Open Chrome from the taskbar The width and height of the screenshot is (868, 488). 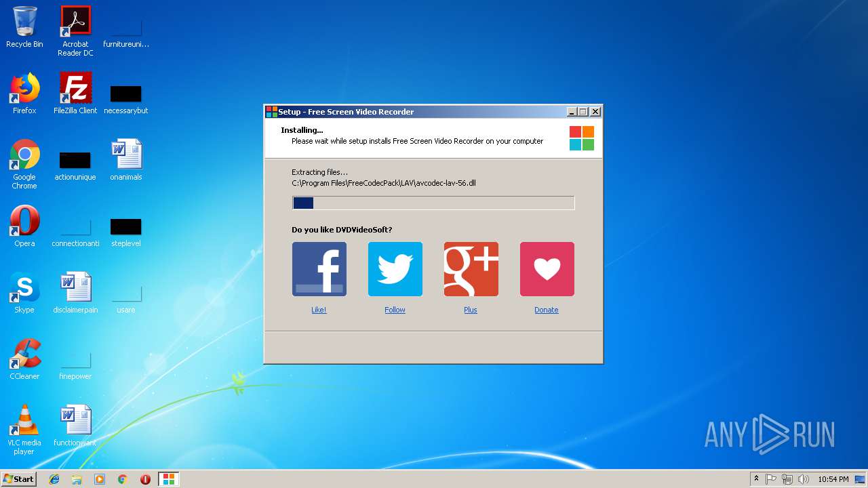click(123, 479)
